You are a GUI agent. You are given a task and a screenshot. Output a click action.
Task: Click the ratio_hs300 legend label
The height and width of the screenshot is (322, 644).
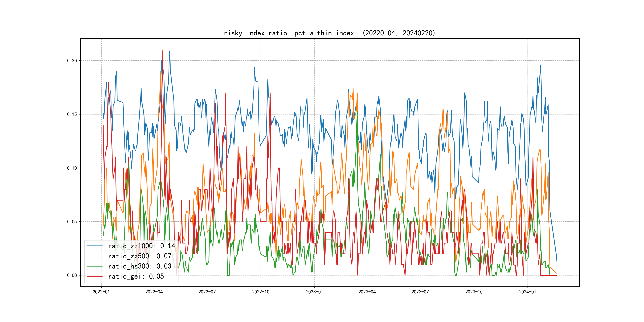(140, 266)
